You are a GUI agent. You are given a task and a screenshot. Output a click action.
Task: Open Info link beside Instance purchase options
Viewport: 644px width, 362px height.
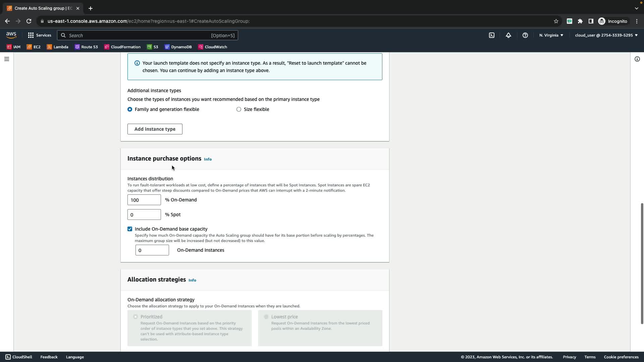(208, 159)
